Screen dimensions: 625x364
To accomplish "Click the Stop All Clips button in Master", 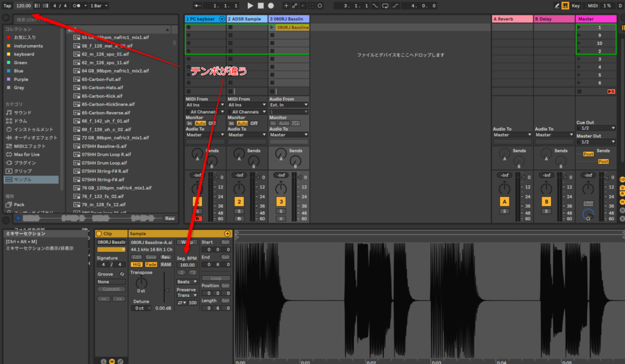I will click(x=610, y=91).
